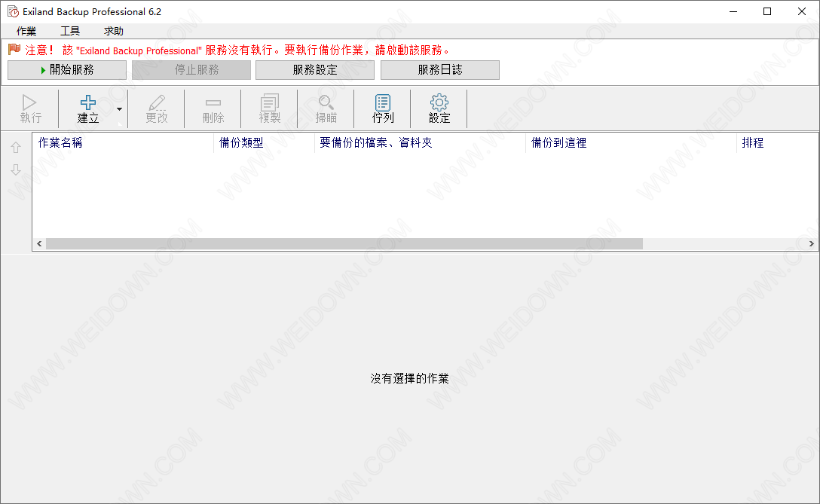Open the 服務日誌 button
The width and height of the screenshot is (820, 504).
[440, 69]
